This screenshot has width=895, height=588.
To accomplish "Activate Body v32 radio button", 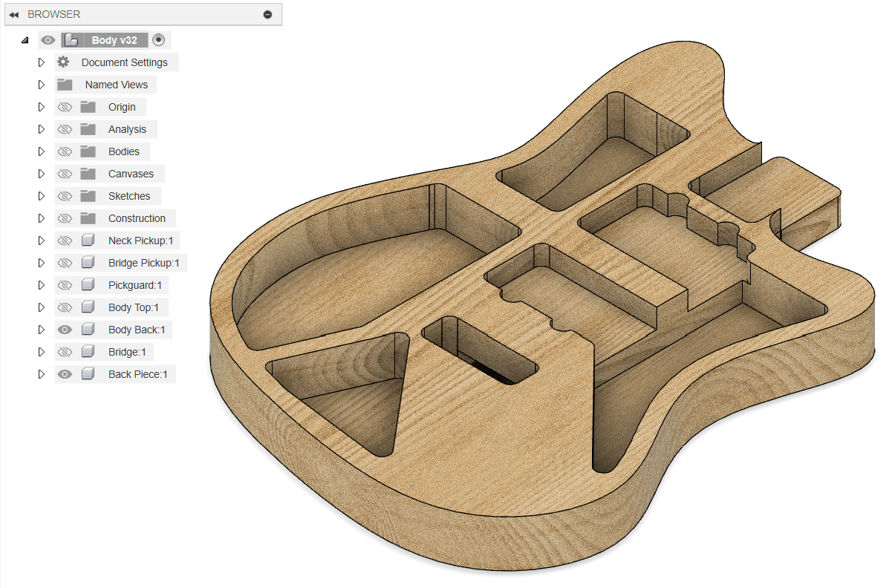I will point(158,40).
